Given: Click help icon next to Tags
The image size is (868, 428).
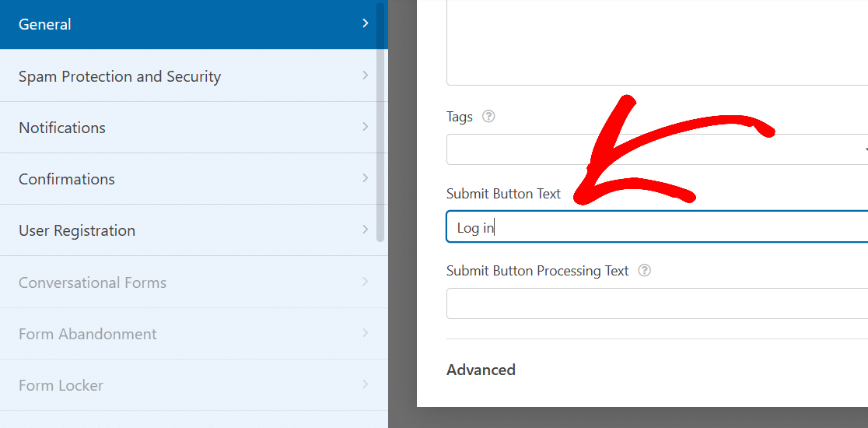Looking at the screenshot, I should 488,117.
